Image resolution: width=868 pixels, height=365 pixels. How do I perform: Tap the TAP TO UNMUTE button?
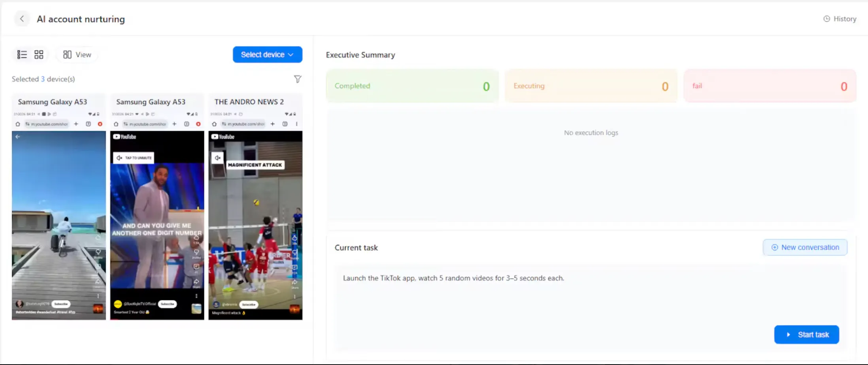pyautogui.click(x=134, y=158)
